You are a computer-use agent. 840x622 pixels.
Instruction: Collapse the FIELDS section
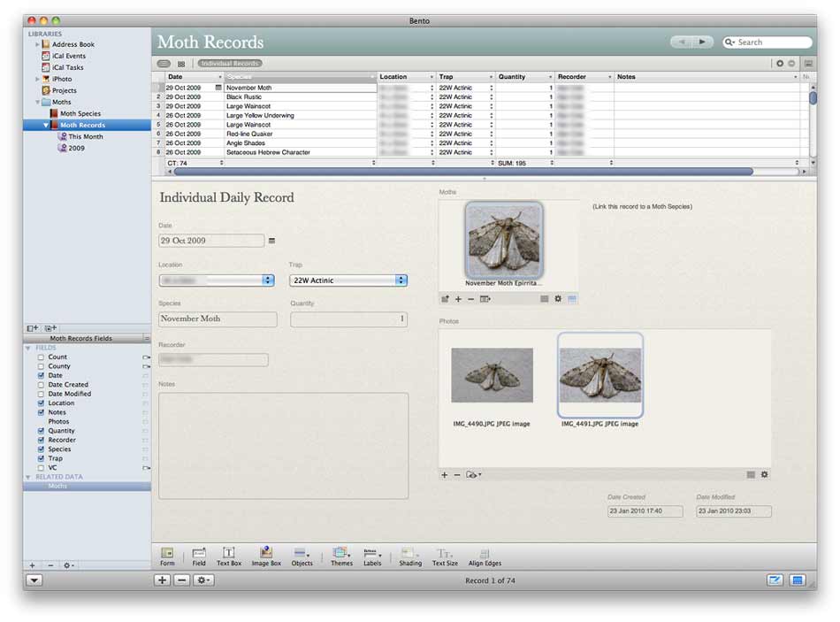point(28,348)
